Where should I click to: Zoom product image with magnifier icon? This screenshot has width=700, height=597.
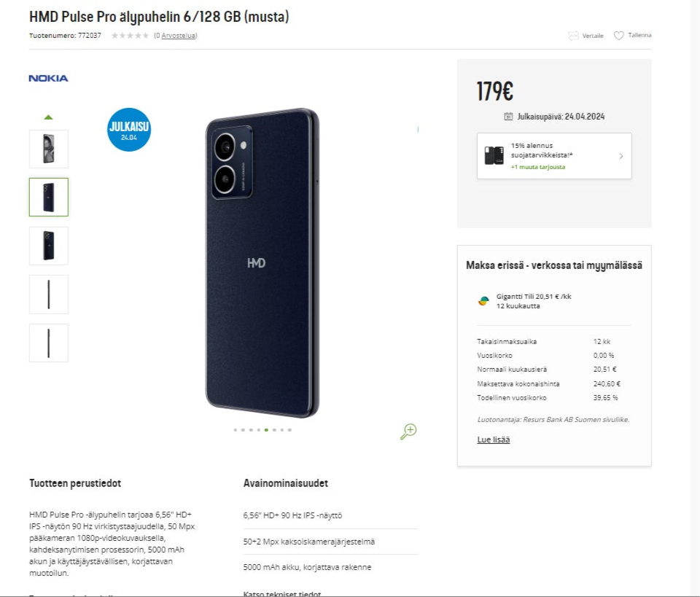click(408, 431)
